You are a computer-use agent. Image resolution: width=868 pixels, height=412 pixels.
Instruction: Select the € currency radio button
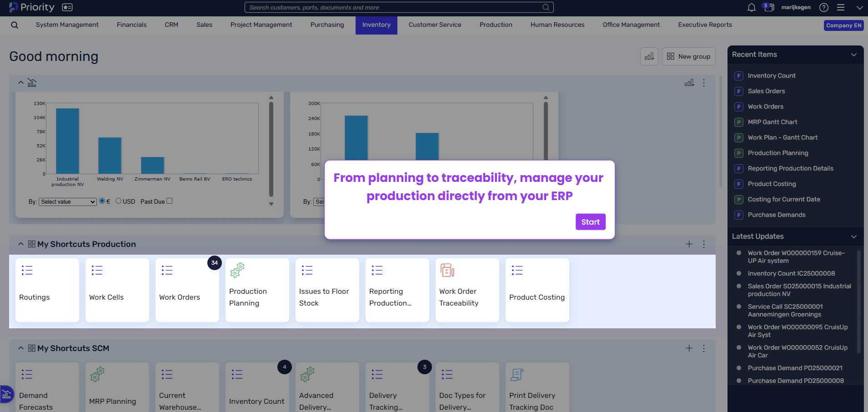(102, 201)
